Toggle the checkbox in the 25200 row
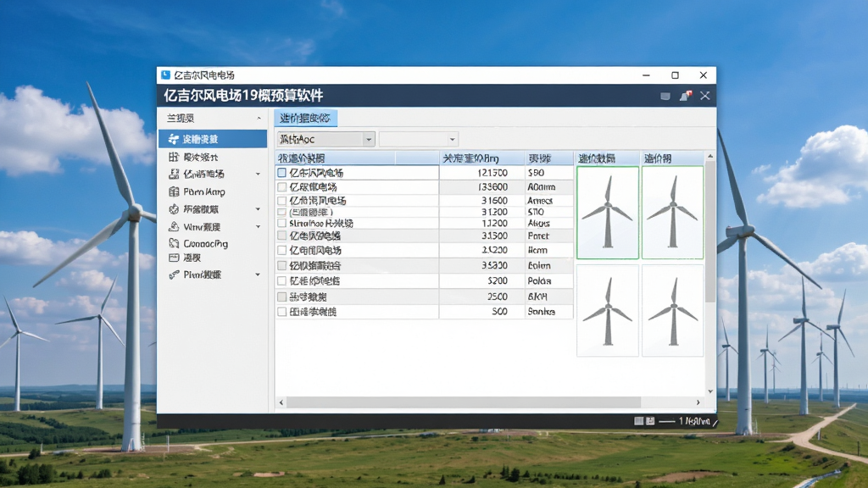The width and height of the screenshot is (868, 488). 281,250
